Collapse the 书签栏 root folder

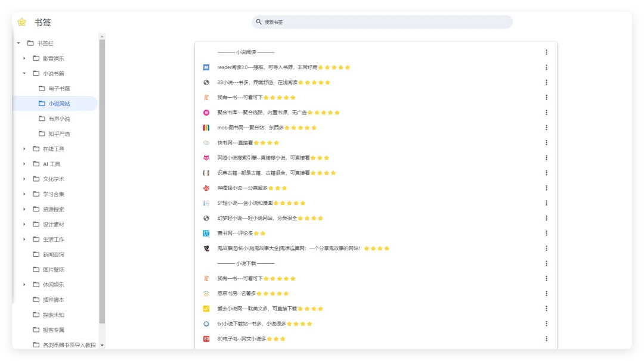point(18,43)
